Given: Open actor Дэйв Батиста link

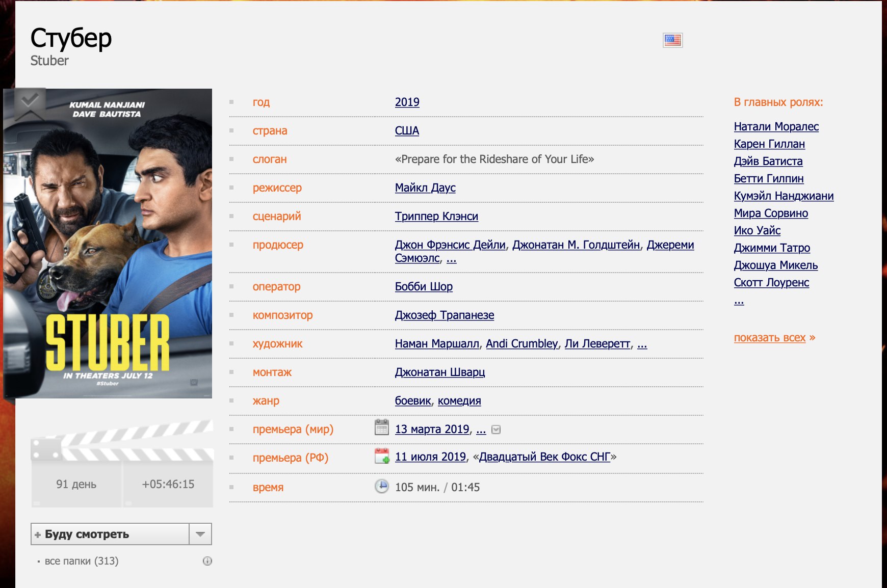Looking at the screenshot, I should click(x=768, y=161).
